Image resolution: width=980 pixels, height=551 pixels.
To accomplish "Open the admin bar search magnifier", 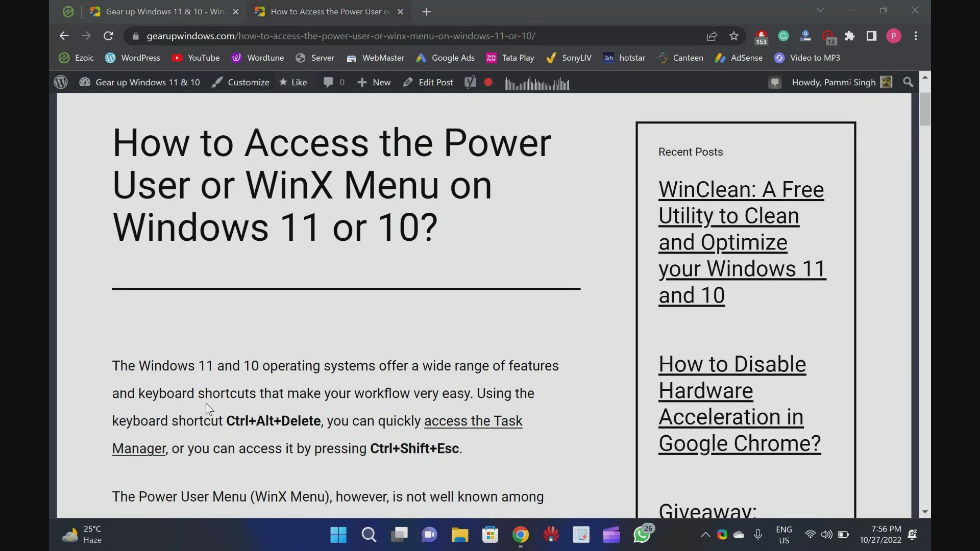I will (908, 82).
